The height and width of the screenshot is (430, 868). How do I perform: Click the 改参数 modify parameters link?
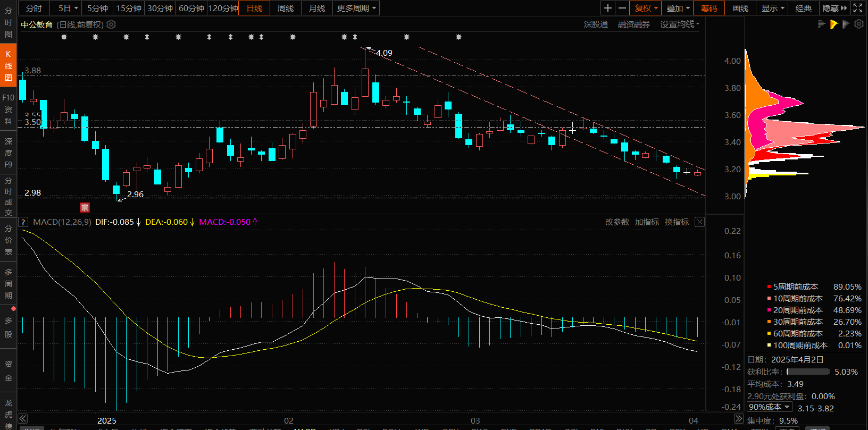click(x=617, y=222)
